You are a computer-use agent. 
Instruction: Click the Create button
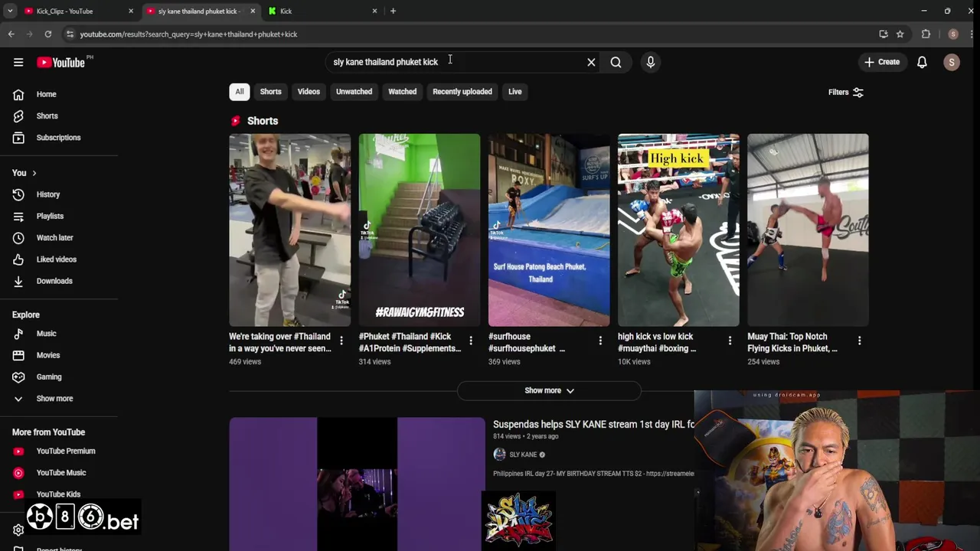[882, 62]
